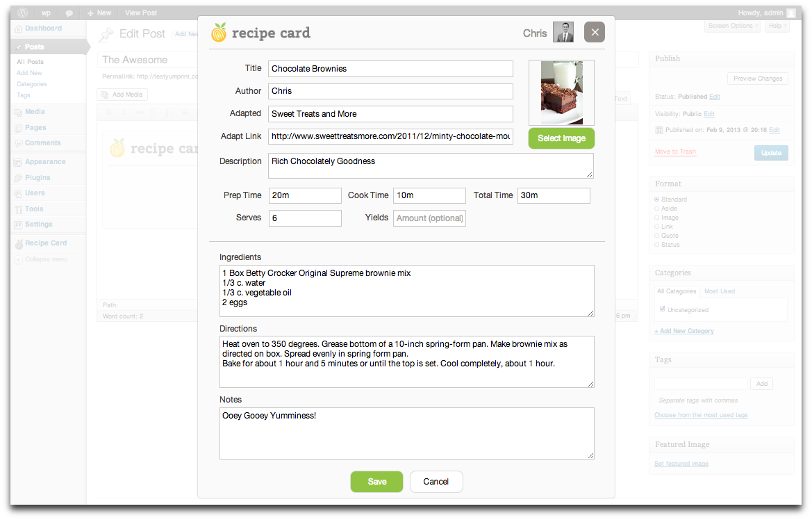The image size is (812, 520).
Task: Click View Post in the admin bar
Action: pos(141,13)
